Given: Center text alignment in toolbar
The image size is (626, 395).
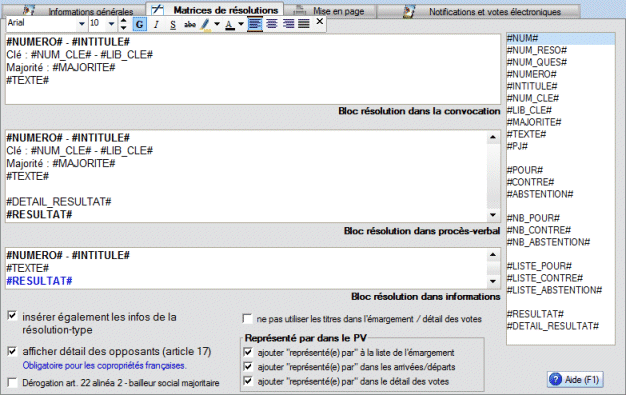Looking at the screenshot, I should [271, 24].
